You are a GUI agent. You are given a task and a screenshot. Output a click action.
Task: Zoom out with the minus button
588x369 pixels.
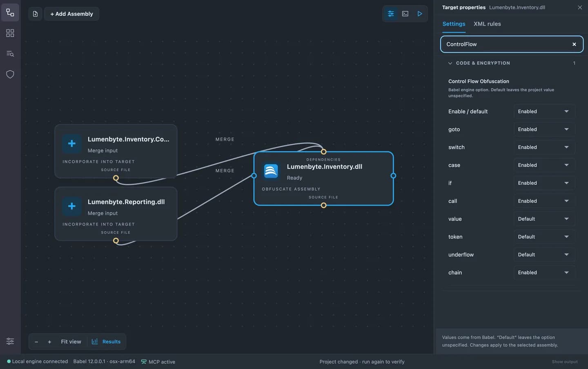click(x=36, y=342)
